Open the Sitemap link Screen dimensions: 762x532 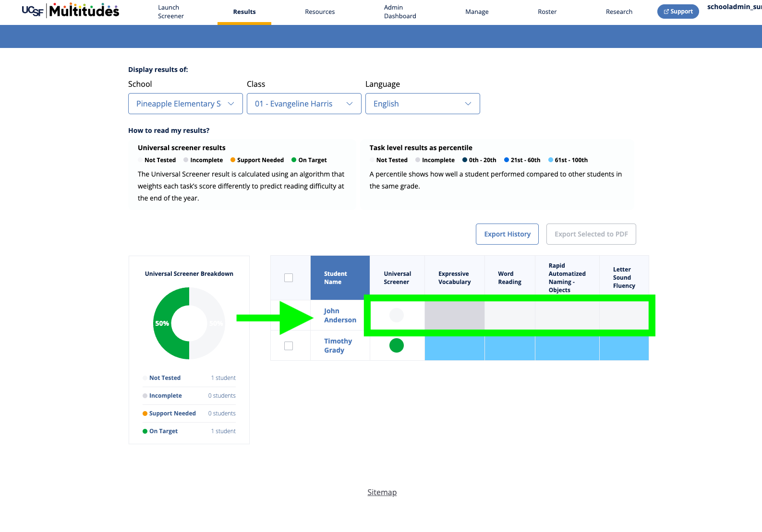382,492
